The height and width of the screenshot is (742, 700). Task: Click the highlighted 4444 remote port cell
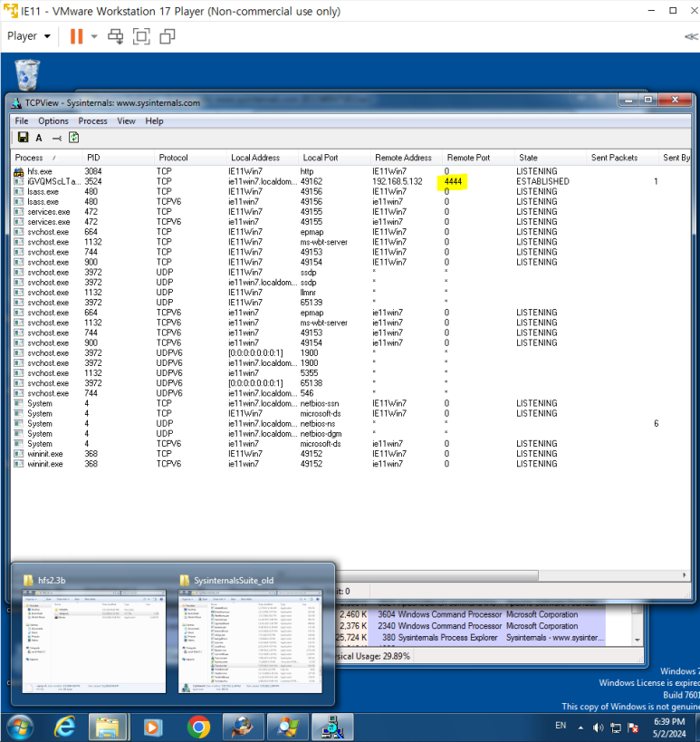point(453,181)
